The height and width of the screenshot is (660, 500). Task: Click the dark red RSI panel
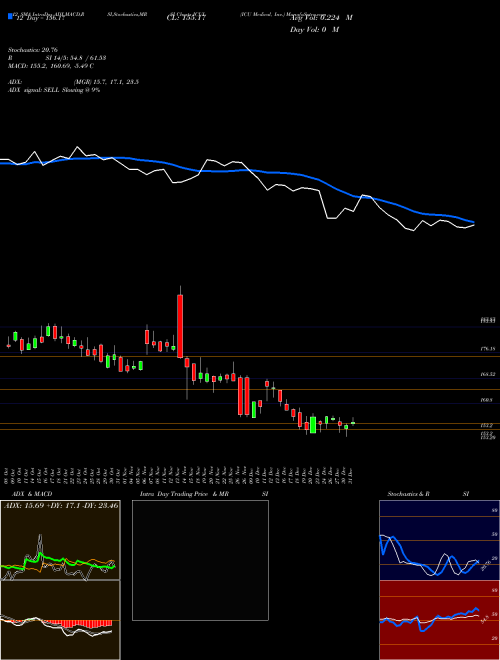tap(439, 620)
